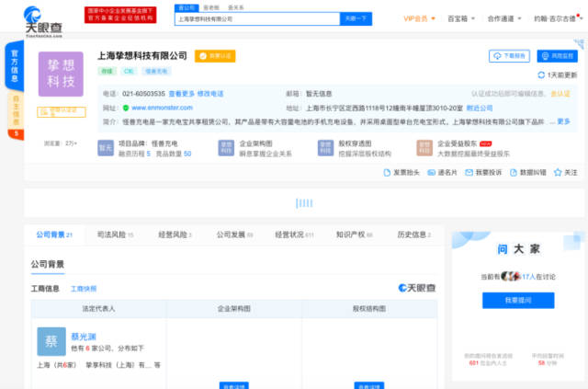This screenshot has height=389, width=588.
Task: Open the VIP会员 dropdown
Action: pos(421,17)
